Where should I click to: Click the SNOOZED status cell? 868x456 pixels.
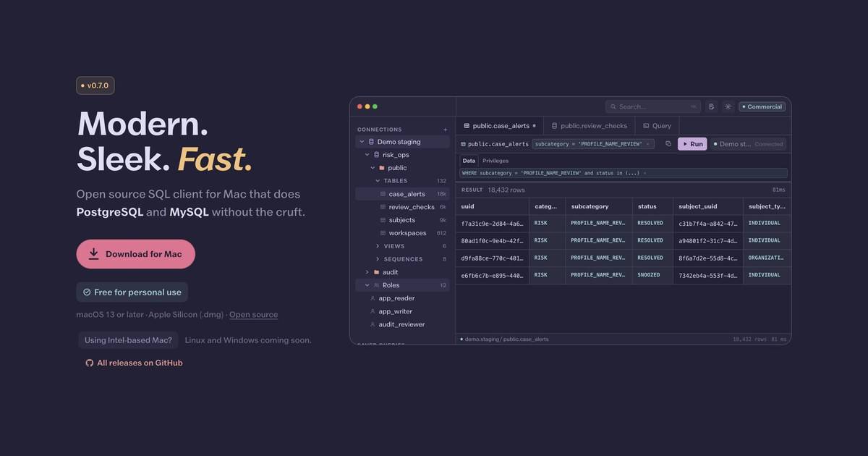coord(652,276)
